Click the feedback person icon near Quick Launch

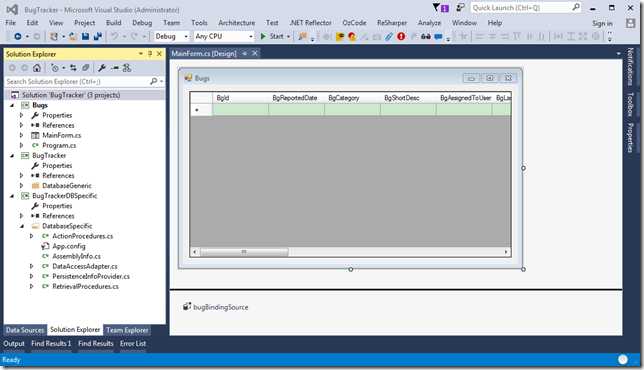click(460, 7)
